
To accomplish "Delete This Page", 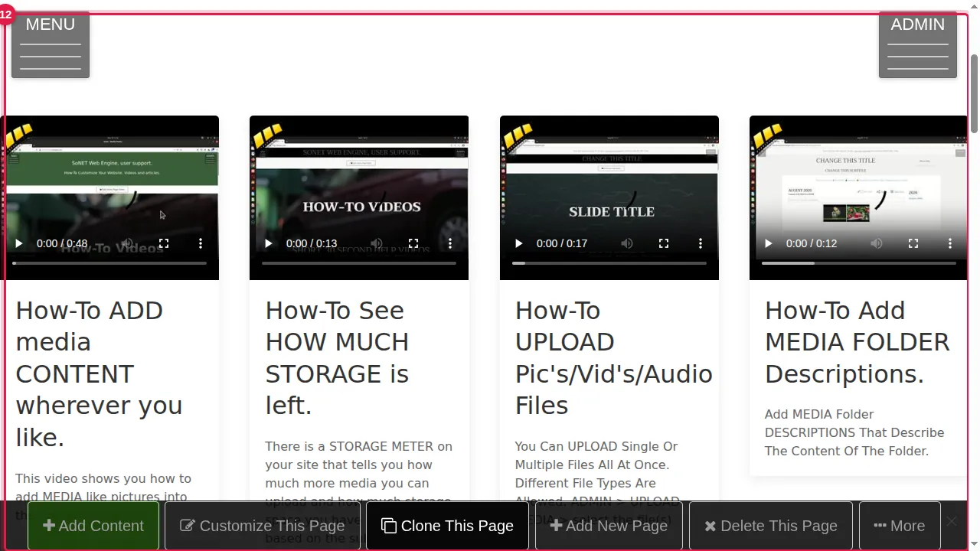I will click(771, 526).
